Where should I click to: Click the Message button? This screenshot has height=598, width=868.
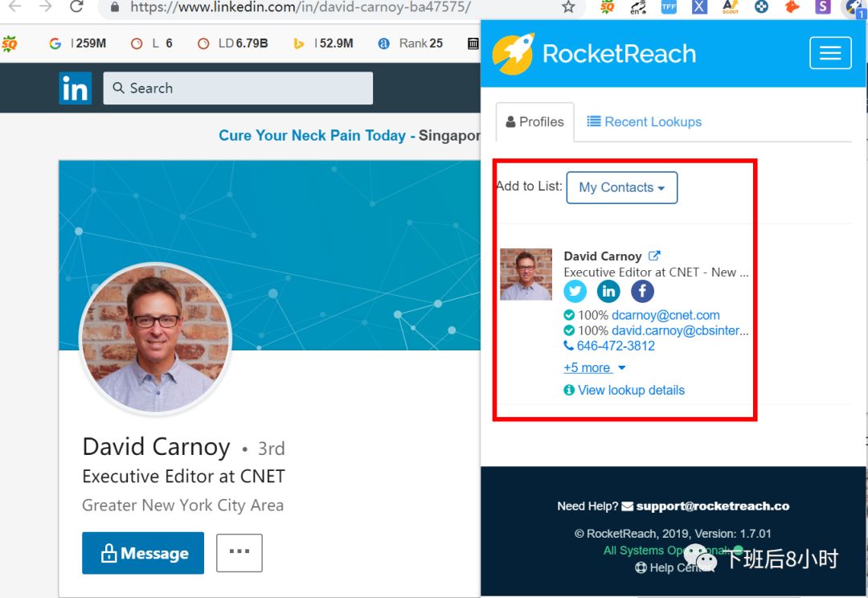pyautogui.click(x=143, y=553)
